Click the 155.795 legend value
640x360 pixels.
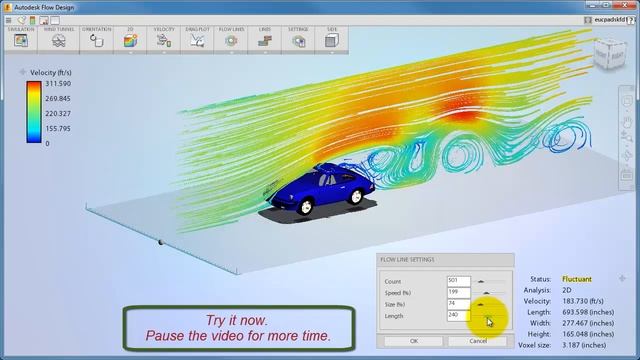click(58, 129)
